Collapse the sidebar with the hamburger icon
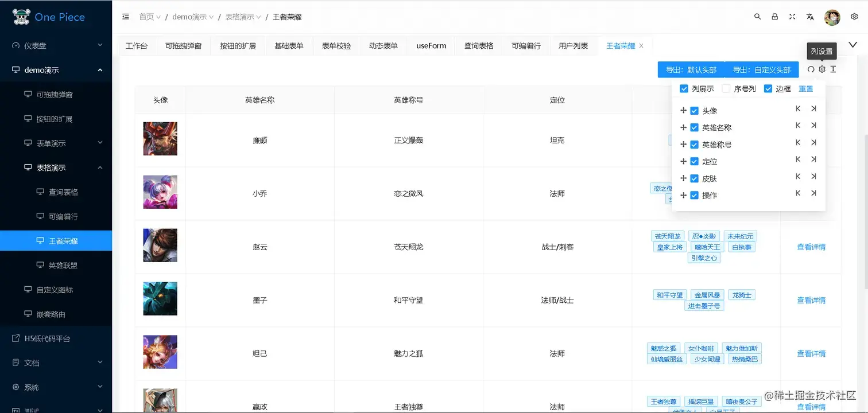The width and height of the screenshot is (868, 413). click(x=125, y=17)
